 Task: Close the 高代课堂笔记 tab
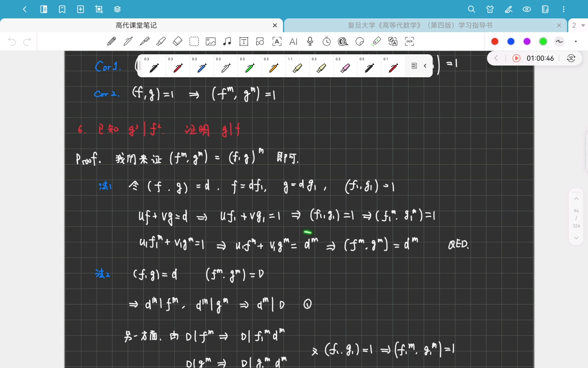click(x=275, y=26)
